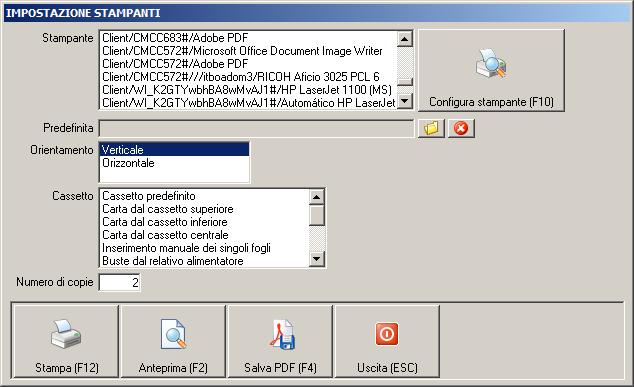
Task: Exit dialog with Uscita (ESC) button
Action: [x=387, y=341]
